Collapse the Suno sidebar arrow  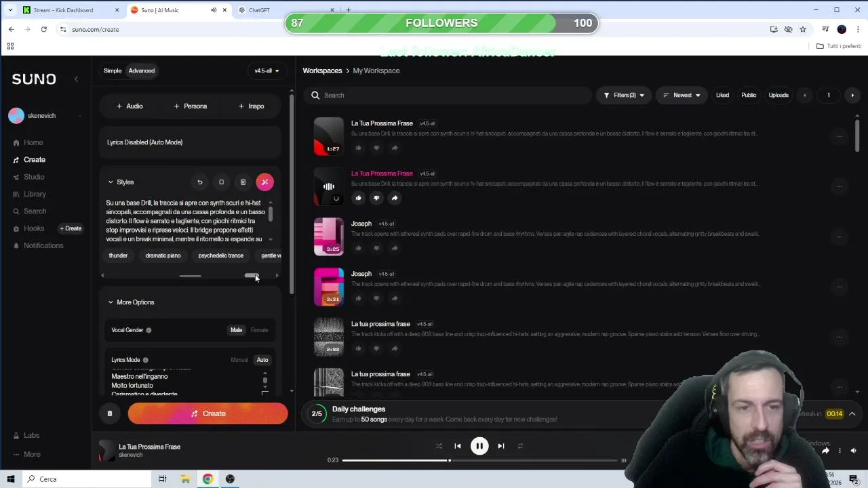(x=76, y=79)
